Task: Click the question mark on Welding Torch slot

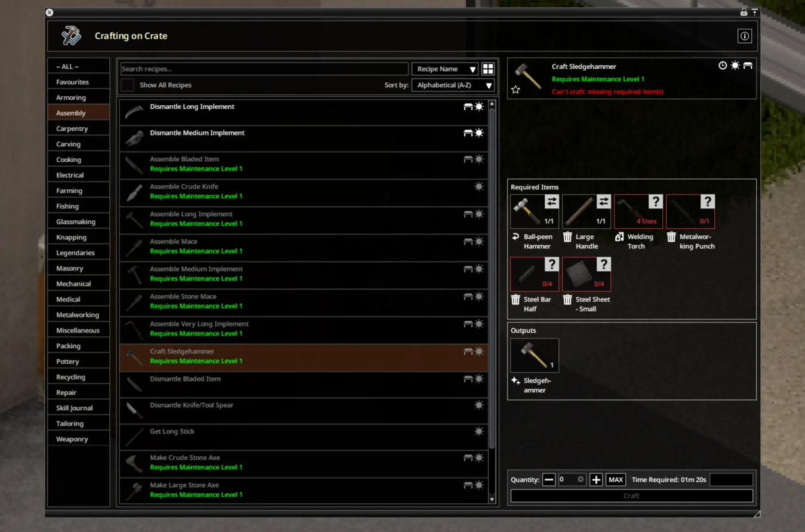Action: [655, 202]
